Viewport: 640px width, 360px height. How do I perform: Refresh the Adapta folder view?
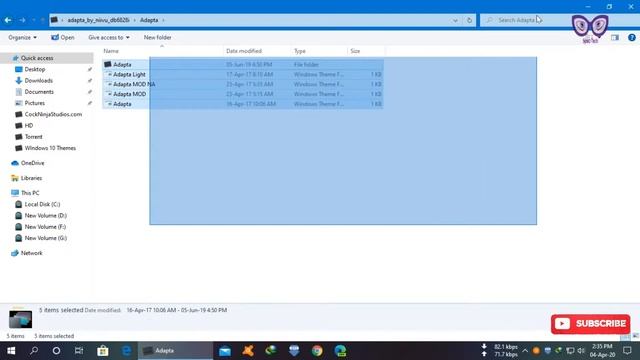coord(469,20)
